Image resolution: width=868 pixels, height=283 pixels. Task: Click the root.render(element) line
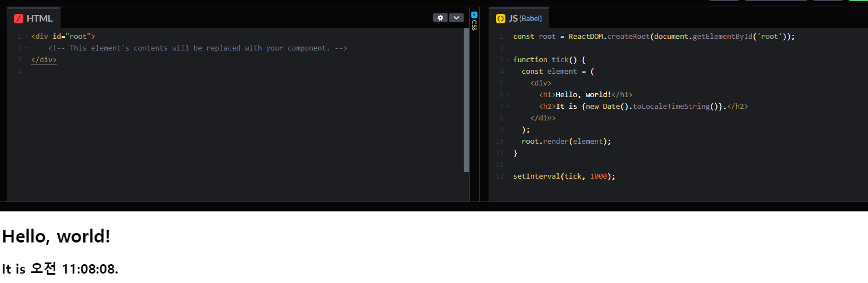click(566, 141)
